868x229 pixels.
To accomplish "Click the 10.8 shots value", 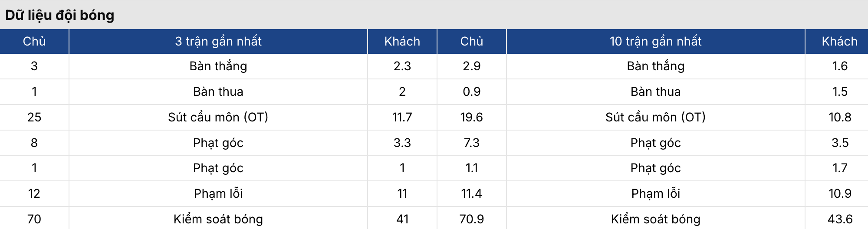I will [840, 117].
